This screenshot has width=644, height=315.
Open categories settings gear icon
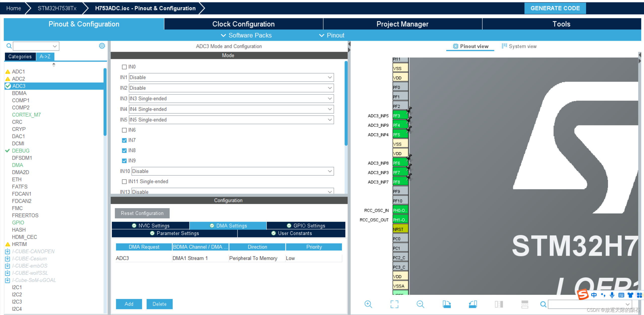102,46
